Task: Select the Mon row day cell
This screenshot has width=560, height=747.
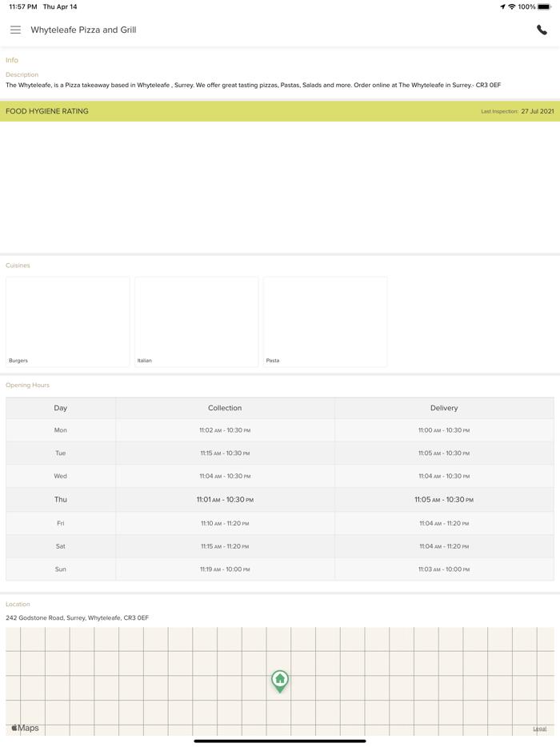Action: point(61,429)
